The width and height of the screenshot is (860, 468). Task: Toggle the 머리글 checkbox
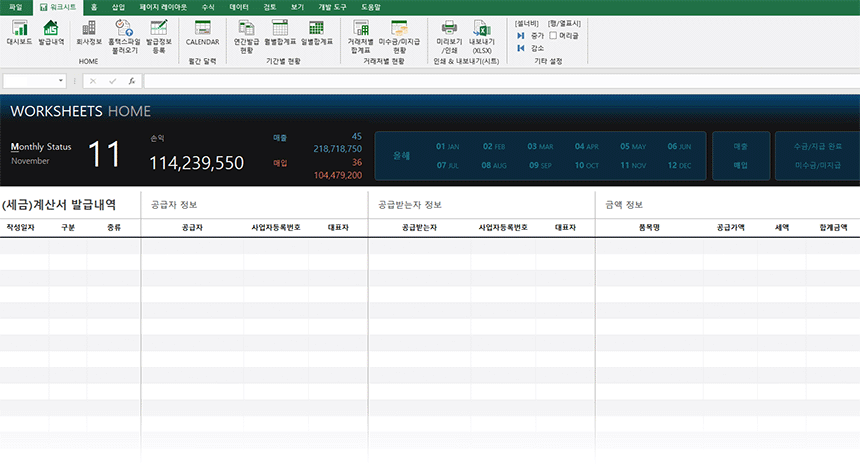(554, 35)
